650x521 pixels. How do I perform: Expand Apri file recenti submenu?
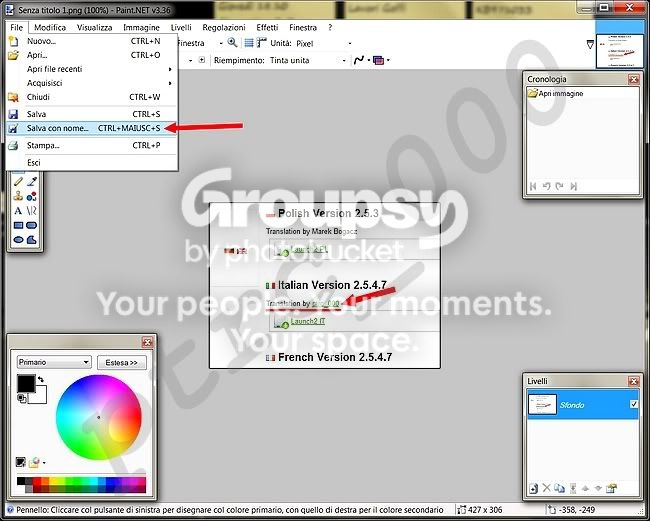[92, 69]
